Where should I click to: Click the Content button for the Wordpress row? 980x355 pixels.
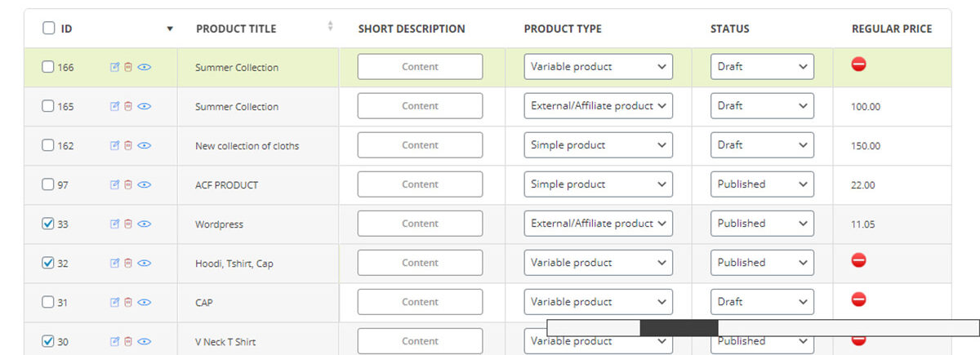[x=420, y=224]
